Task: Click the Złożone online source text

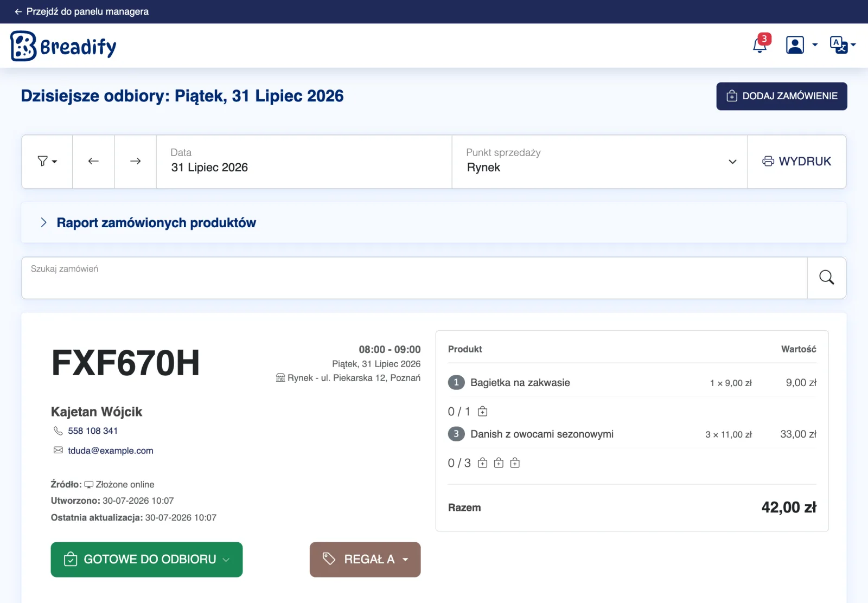Action: [125, 485]
